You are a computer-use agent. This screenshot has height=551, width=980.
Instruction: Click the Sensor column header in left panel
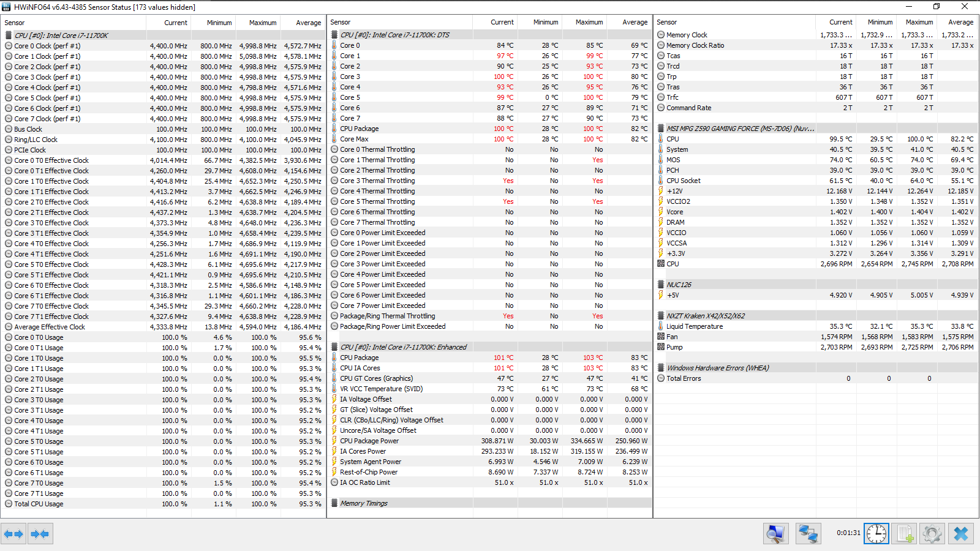coord(73,23)
